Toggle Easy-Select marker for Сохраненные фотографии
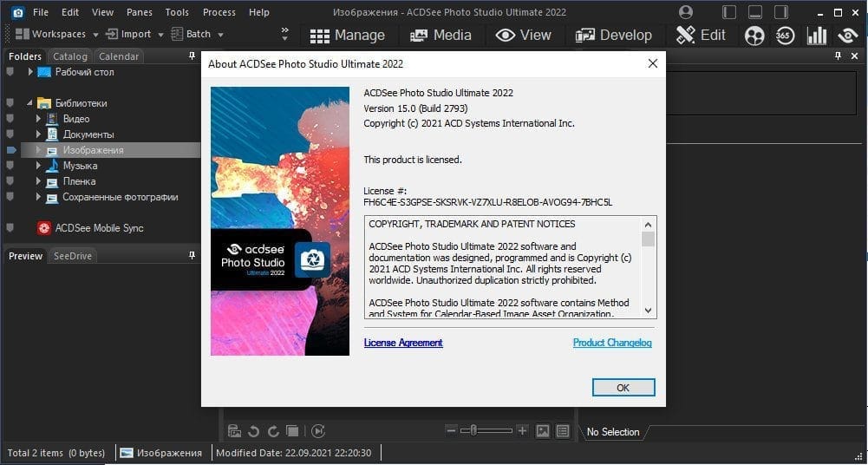This screenshot has height=465, width=868. click(10, 197)
